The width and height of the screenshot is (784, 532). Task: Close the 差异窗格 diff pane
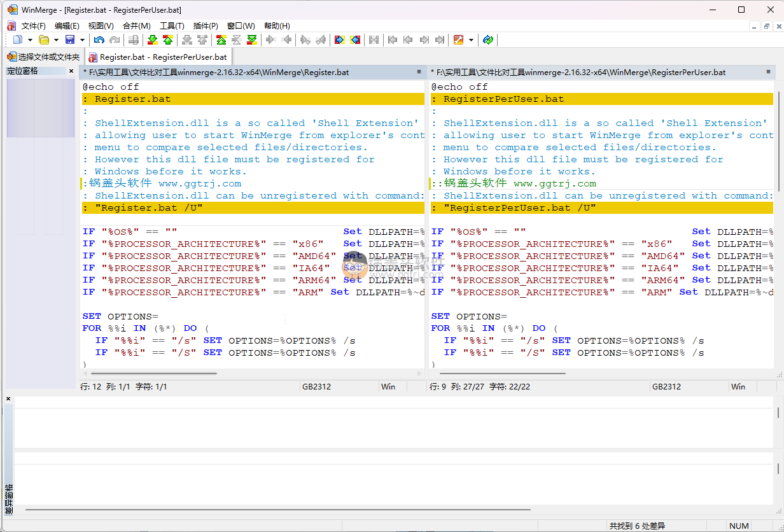[x=8, y=399]
